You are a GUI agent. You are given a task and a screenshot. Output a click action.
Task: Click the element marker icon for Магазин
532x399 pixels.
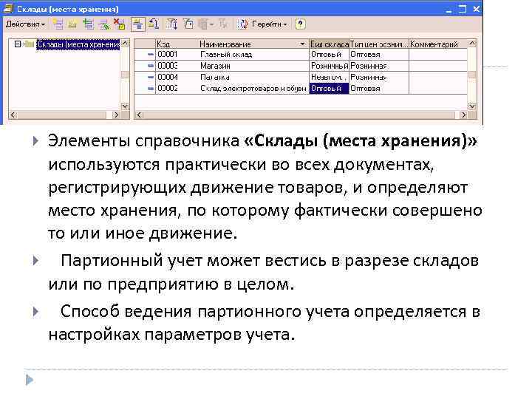click(x=150, y=66)
